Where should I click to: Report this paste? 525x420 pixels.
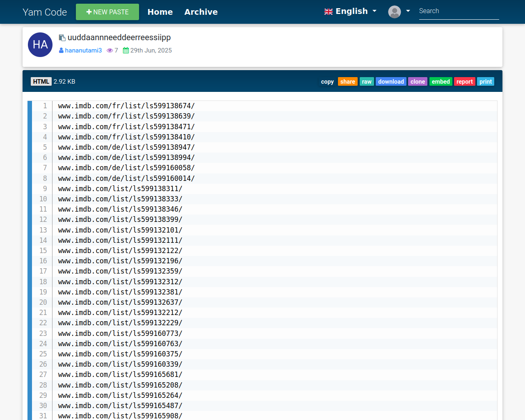click(x=465, y=82)
